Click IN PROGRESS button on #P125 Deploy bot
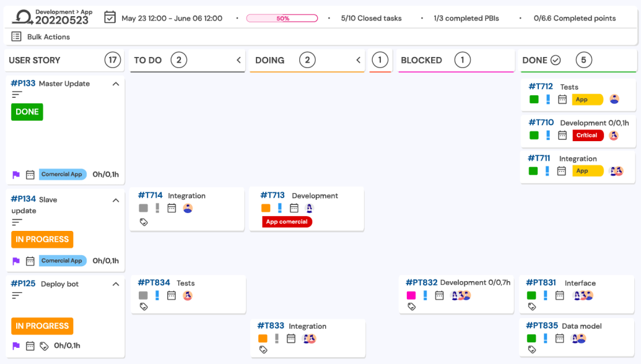 point(42,326)
